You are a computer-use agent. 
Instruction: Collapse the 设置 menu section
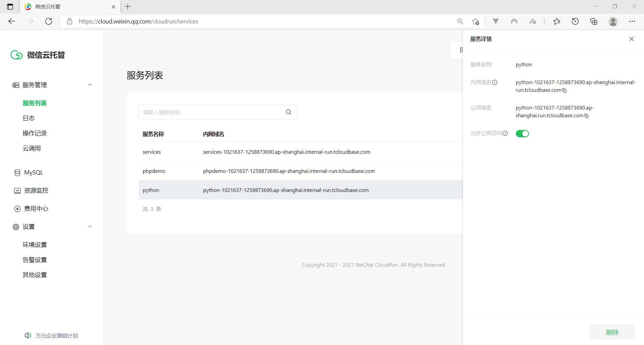tap(90, 227)
